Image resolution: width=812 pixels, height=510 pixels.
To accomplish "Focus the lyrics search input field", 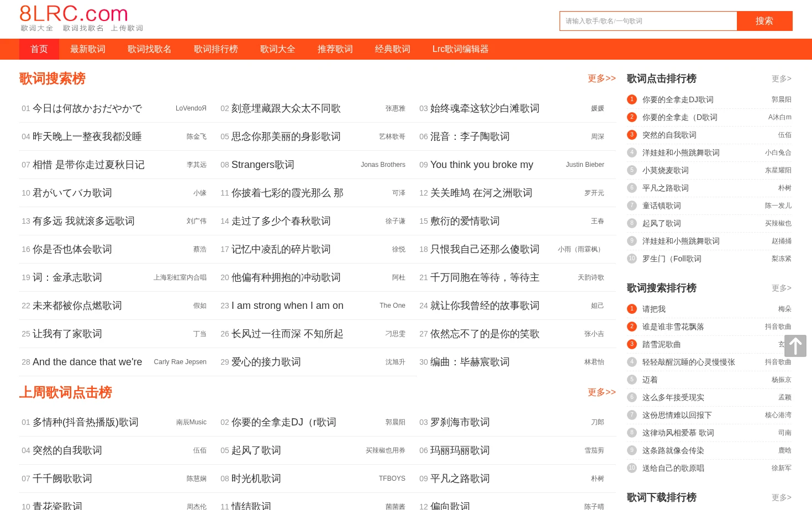I will point(648,21).
